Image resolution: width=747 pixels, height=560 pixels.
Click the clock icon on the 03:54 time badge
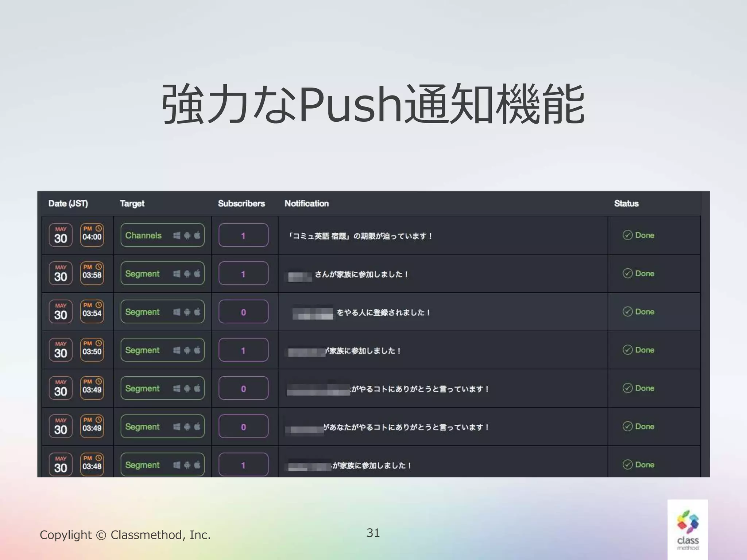tap(98, 305)
